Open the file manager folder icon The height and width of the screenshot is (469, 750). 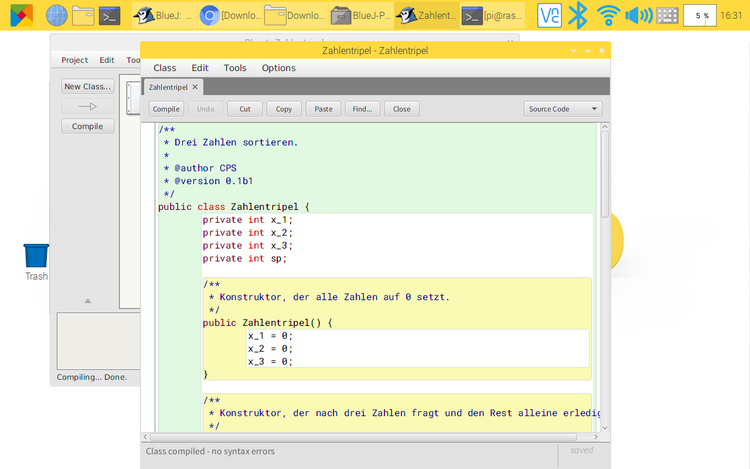84,15
